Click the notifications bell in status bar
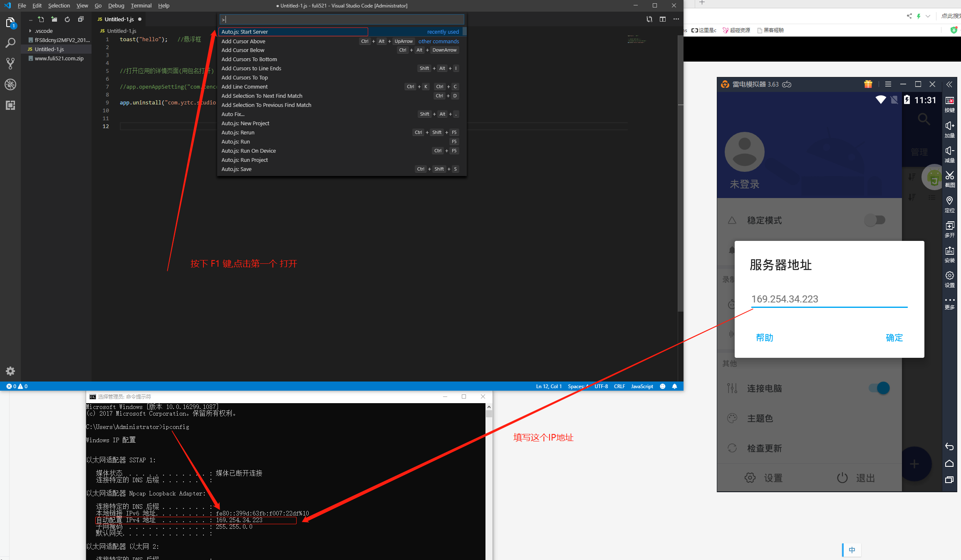 [674, 387]
